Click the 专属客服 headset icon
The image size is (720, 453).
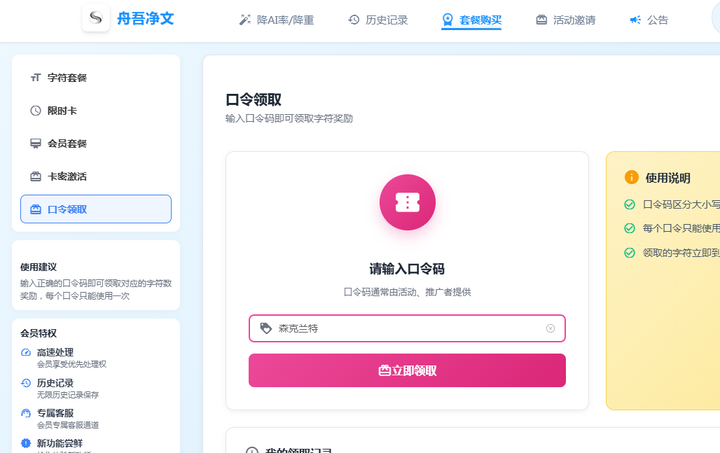point(26,412)
